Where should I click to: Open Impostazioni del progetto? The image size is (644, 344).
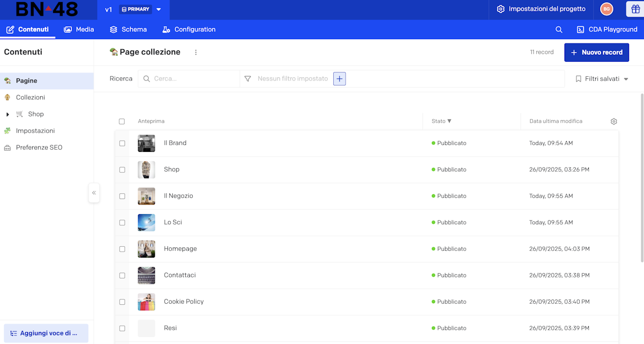(540, 9)
